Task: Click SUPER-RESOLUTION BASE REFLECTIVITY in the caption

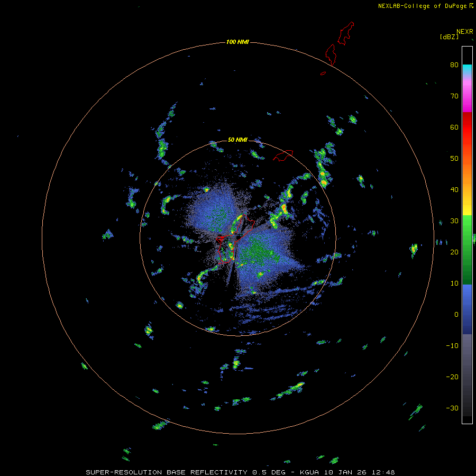Action: [167, 472]
